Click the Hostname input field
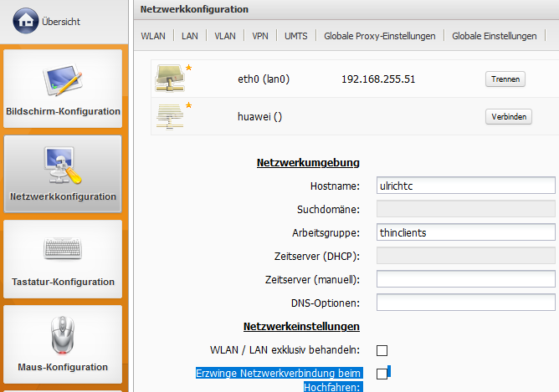 [466, 186]
